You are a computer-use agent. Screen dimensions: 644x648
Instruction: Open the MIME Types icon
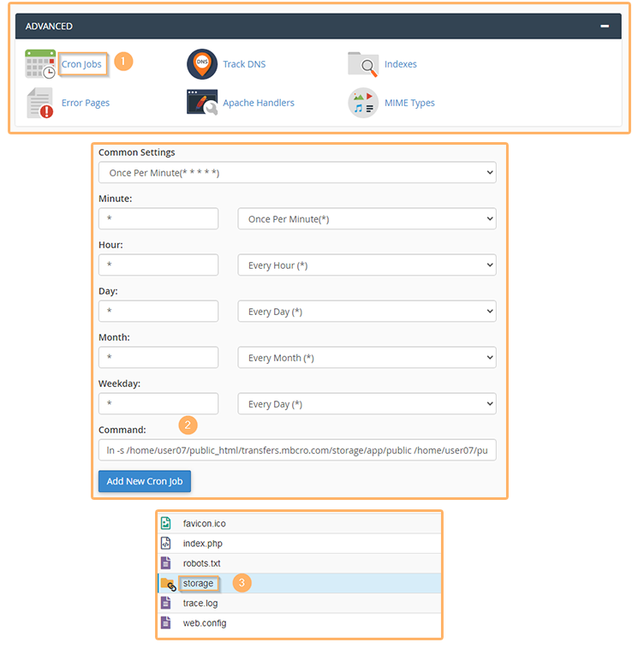(363, 103)
